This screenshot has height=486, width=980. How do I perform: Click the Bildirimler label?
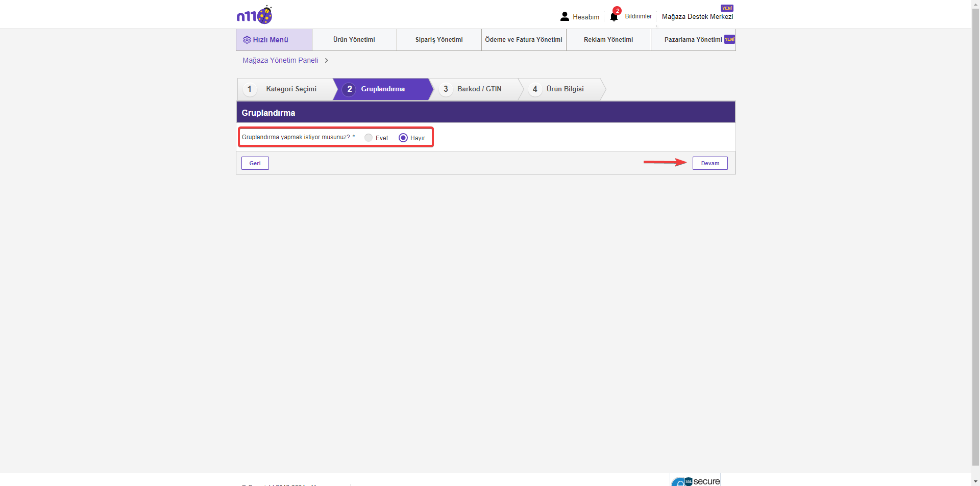click(638, 16)
